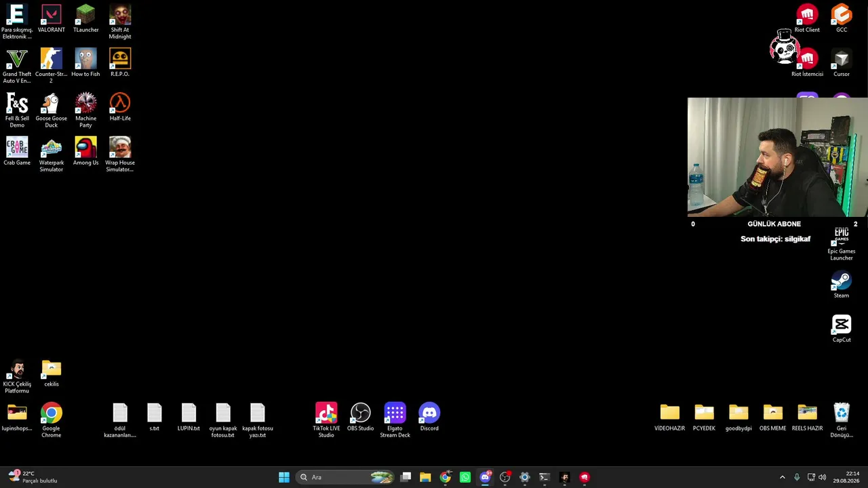Launch CapCut from the desktop
Viewport: 868px width, 488px height.
842,329
